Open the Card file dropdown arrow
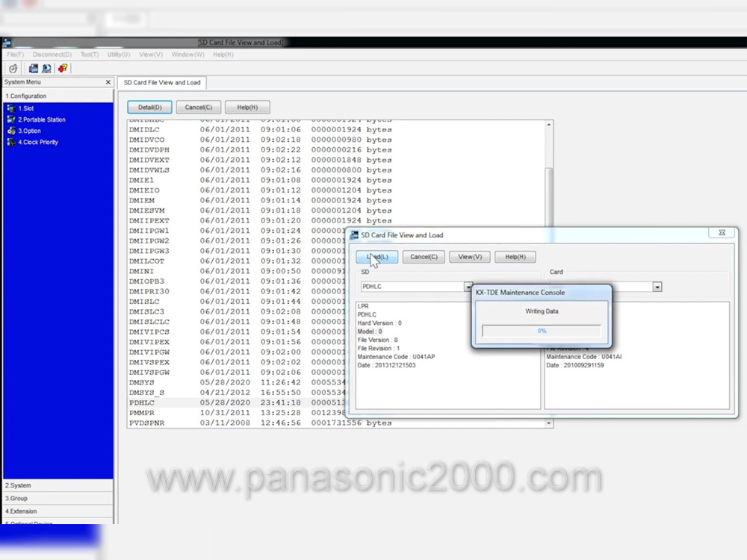The height and width of the screenshot is (560, 747). point(657,287)
